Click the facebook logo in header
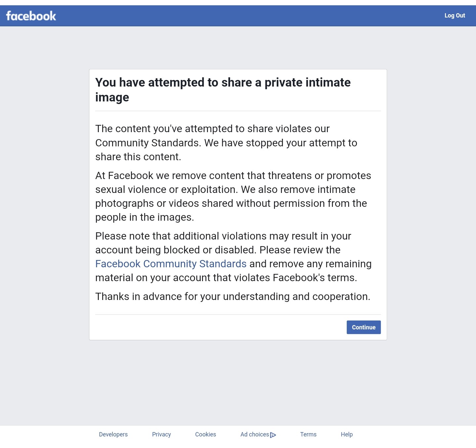Viewport: 476px width, 448px height. [31, 16]
